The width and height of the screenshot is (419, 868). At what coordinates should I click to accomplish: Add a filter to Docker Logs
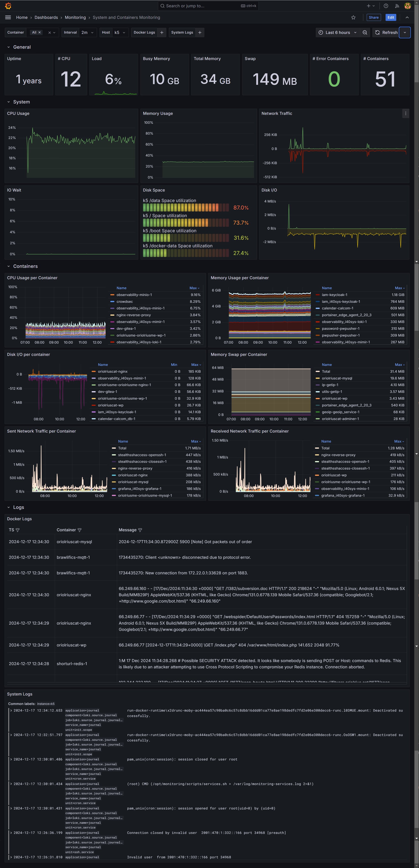point(162,33)
